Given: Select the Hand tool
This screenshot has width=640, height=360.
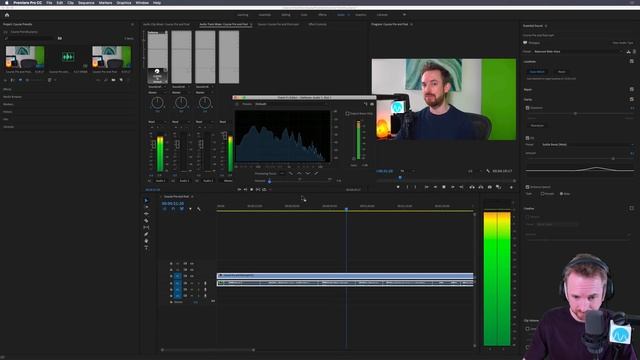Looking at the screenshot, I should coord(146,241).
